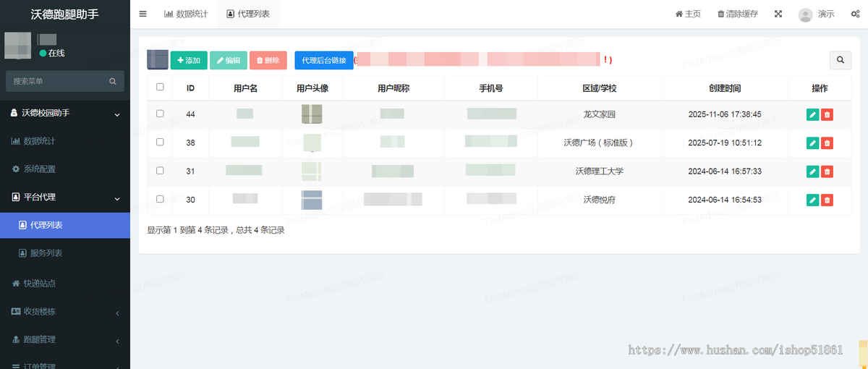Screen dimensions: 868x369
Task: Click the red 删除 toolbar button
Action: [x=268, y=60]
